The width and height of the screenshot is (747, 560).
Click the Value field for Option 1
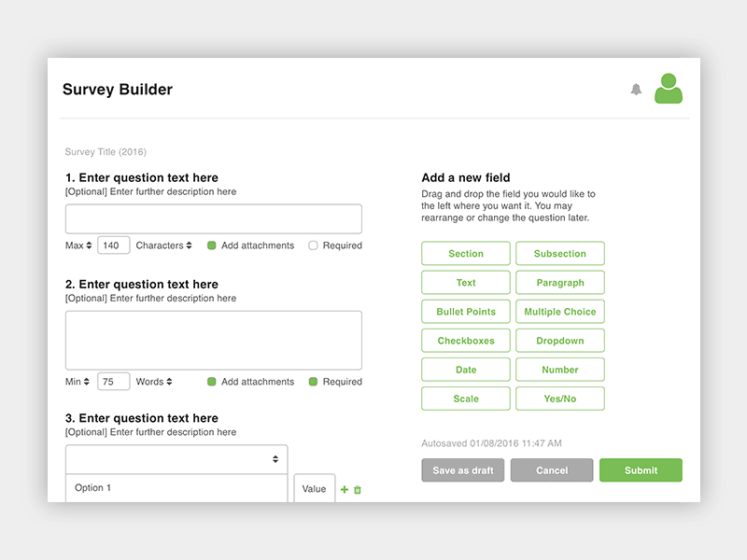point(315,488)
